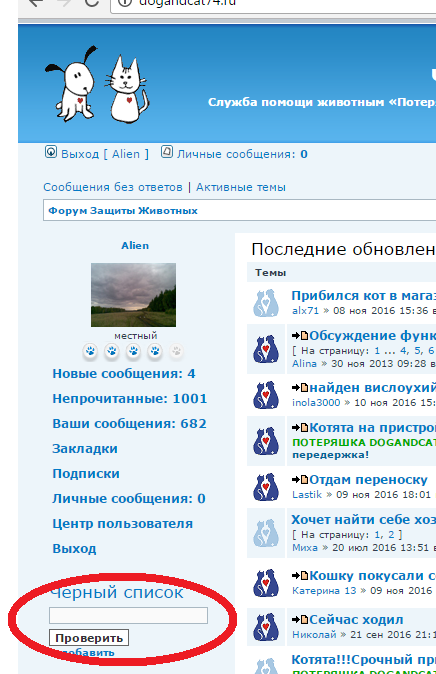This screenshot has width=436, height=674.
Task: Go to Форум Защиты Животных breadcrumb
Action: click(x=123, y=211)
